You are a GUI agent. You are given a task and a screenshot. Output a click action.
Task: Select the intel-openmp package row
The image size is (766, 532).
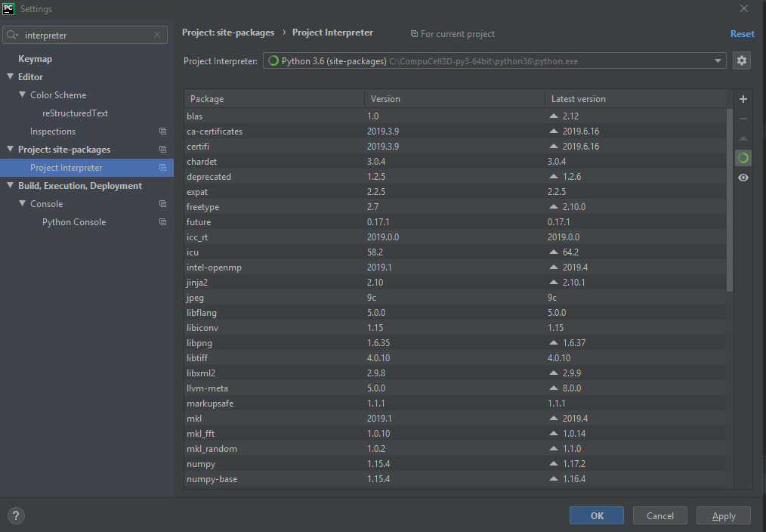point(456,268)
